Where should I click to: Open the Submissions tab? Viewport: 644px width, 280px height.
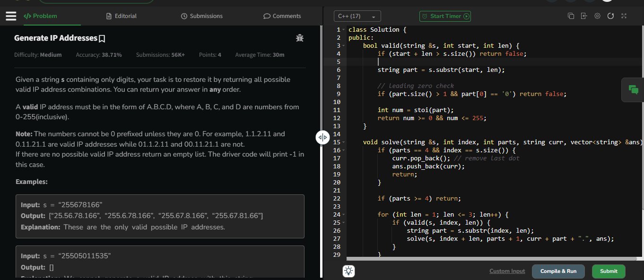click(x=201, y=16)
